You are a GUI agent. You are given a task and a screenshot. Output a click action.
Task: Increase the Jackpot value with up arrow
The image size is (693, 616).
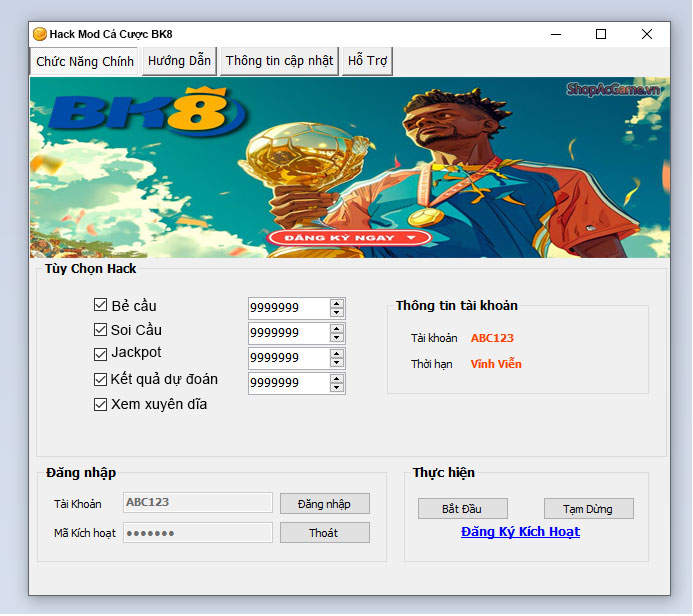click(x=337, y=354)
